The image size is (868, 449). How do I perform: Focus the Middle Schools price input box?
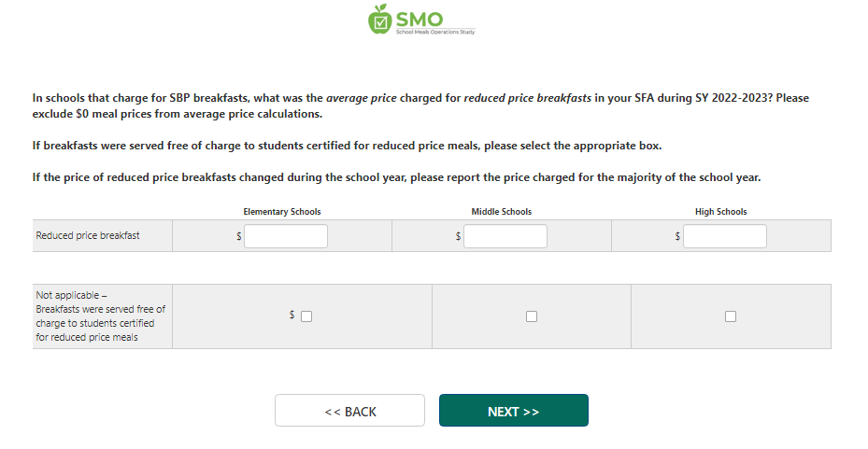pos(505,236)
